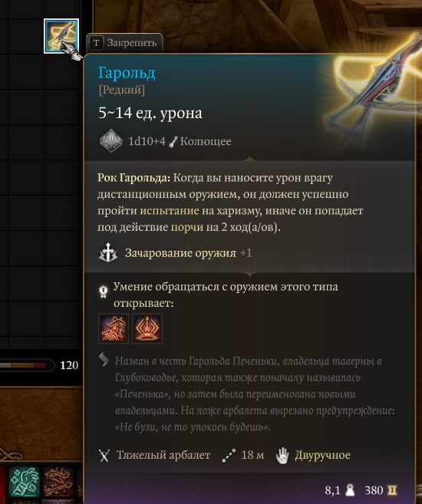Click the proficiency medal icon

point(103,292)
